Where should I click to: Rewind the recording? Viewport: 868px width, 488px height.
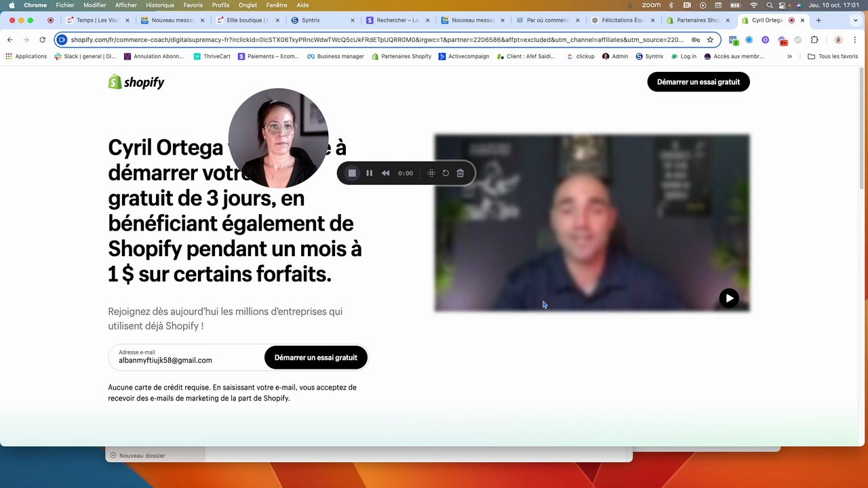385,173
